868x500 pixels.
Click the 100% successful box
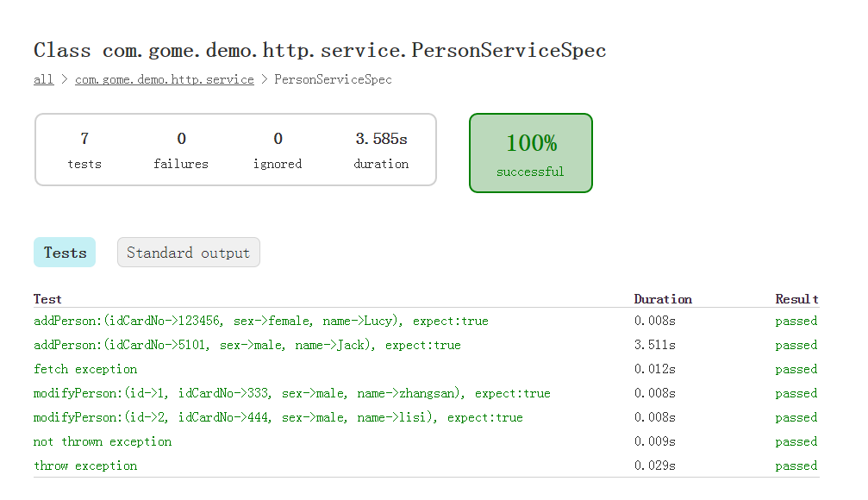tap(531, 153)
